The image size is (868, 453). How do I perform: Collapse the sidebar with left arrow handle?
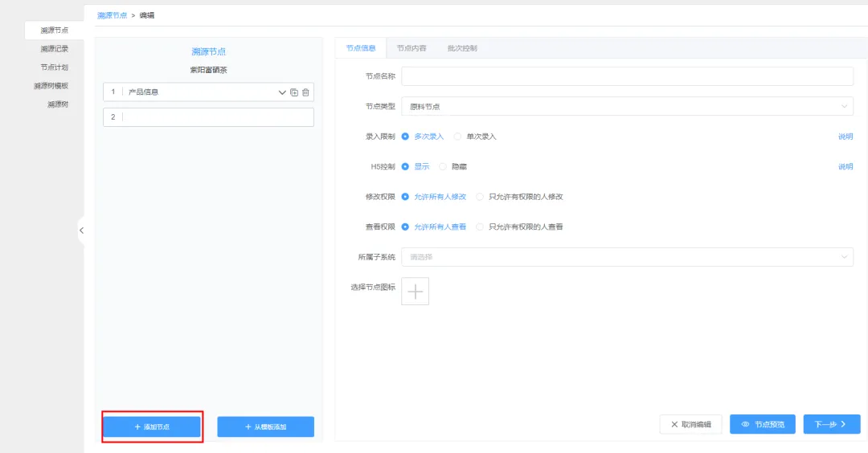click(x=81, y=231)
